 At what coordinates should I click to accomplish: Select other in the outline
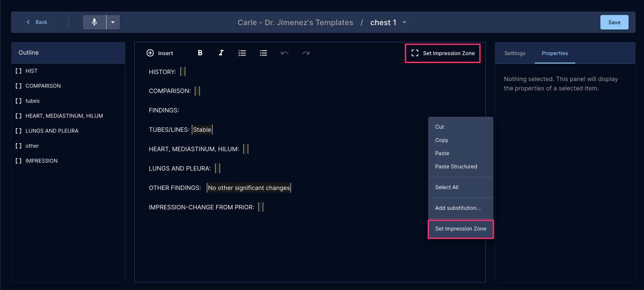coord(68,146)
